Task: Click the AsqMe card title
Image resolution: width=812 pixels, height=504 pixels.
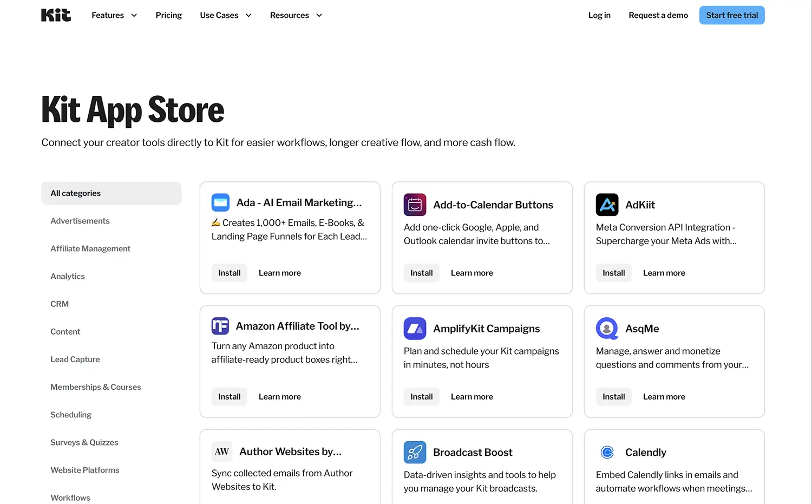Action: pyautogui.click(x=642, y=329)
